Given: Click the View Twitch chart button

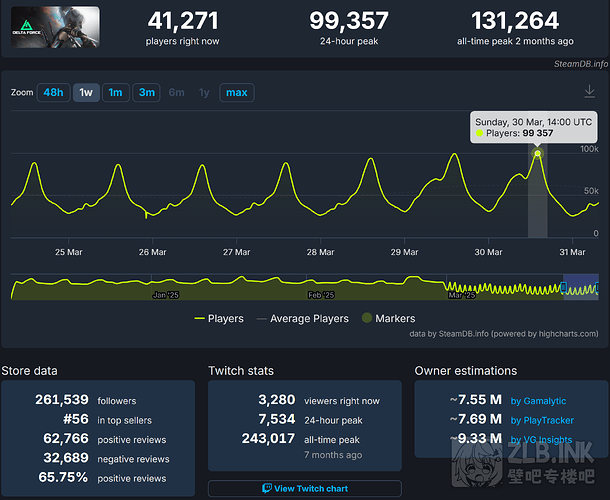Looking at the screenshot, I should click(305, 488).
